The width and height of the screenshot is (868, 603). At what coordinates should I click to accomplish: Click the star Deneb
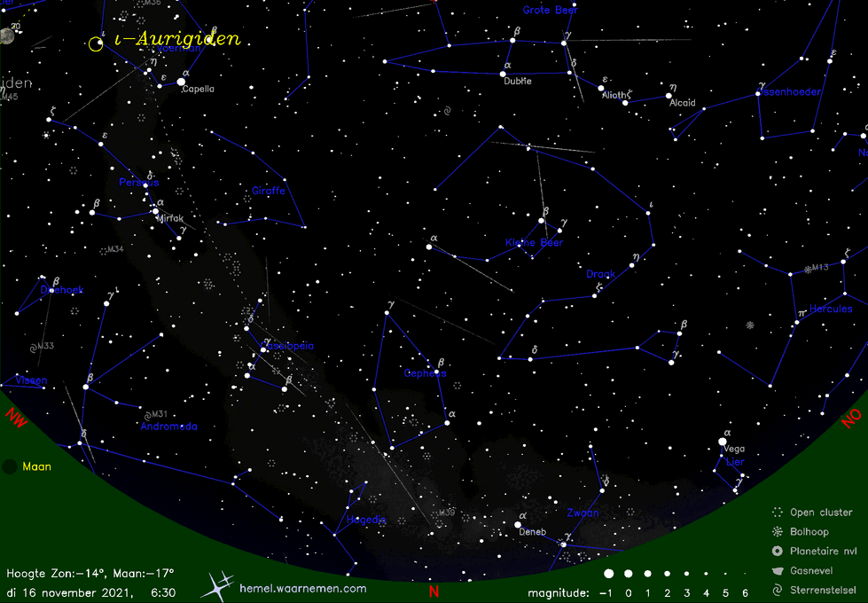[518, 524]
